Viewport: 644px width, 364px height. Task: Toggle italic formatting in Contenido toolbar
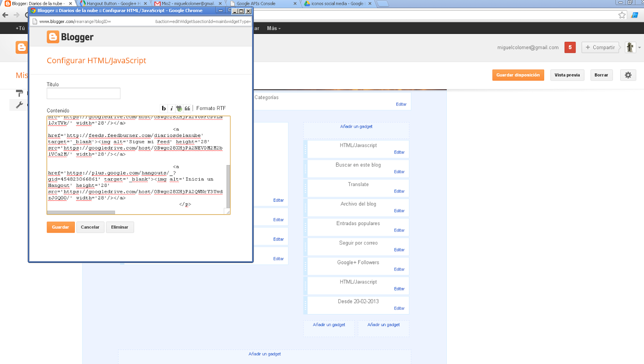171,108
